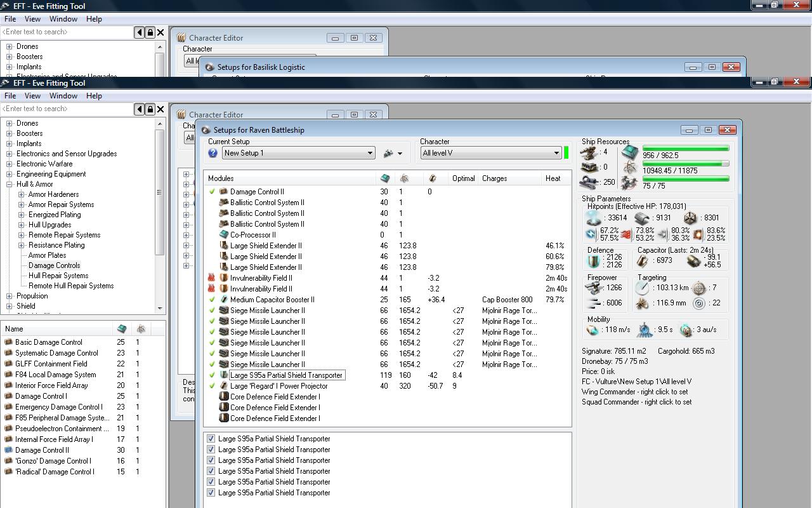Open the New Setup 1 dropdown
Image resolution: width=812 pixels, height=508 pixels.
click(x=370, y=153)
